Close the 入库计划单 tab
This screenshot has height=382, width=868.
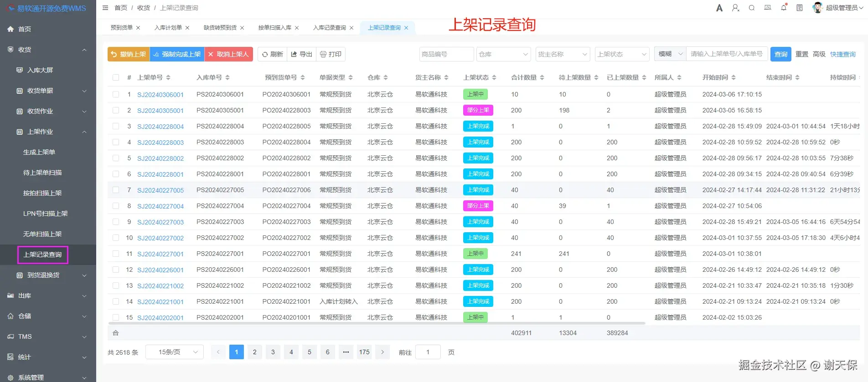pos(187,28)
